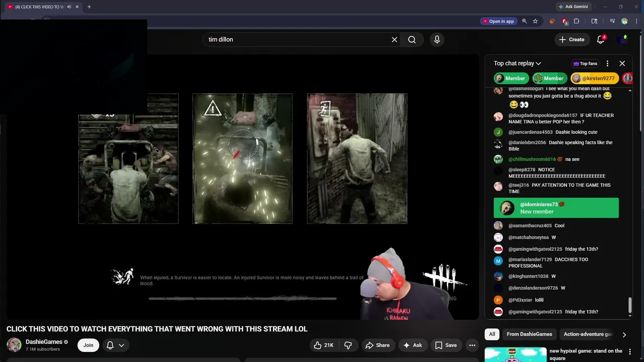Open a new browser tab
Screen dimensions: 644x362
click(89, 7)
